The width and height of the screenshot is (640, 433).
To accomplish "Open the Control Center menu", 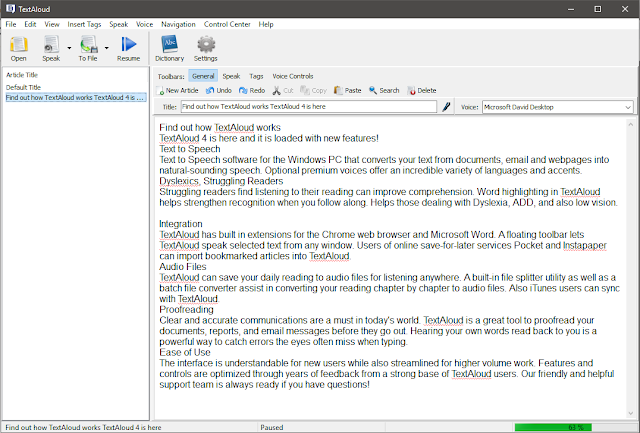I will pyautogui.click(x=227, y=24).
